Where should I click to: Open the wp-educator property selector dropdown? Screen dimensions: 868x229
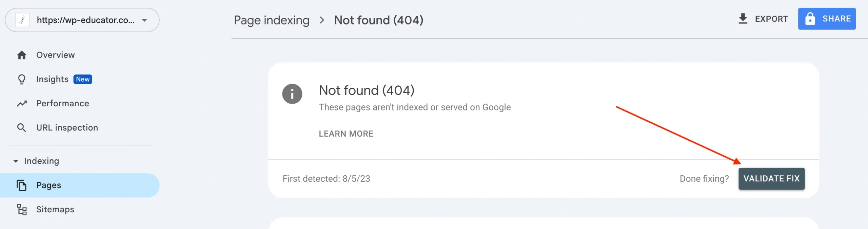144,20
